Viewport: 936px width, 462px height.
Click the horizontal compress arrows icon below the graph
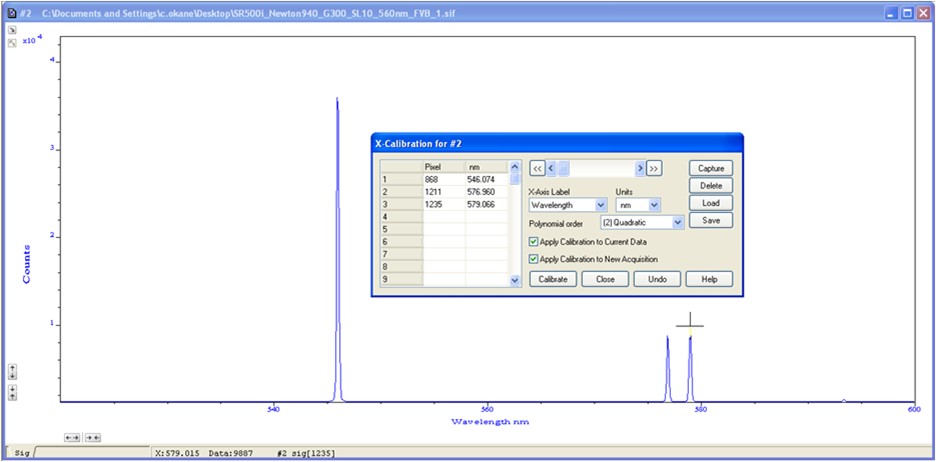(93, 438)
